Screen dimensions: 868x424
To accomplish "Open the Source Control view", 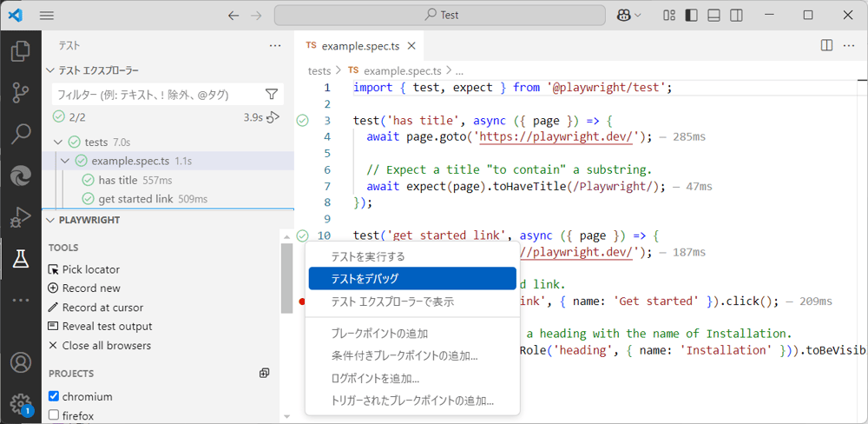I will point(21,92).
